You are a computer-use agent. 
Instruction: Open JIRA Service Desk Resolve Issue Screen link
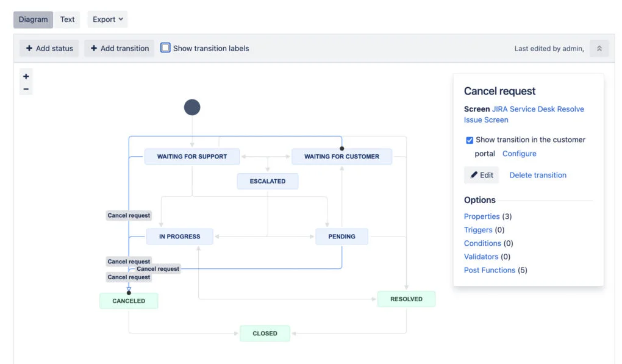pos(524,114)
